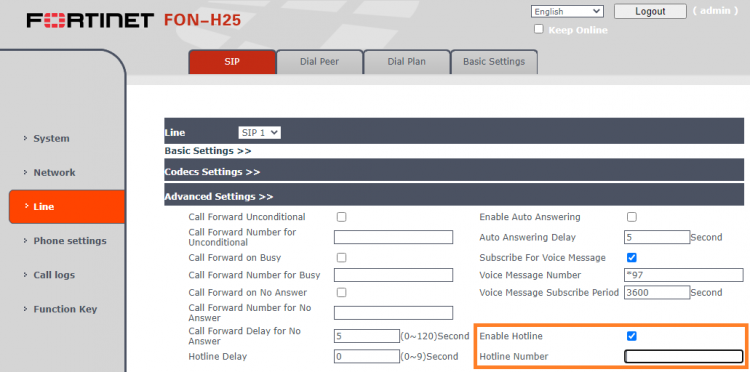The width and height of the screenshot is (750, 372).
Task: Click the Hotline Number input field
Action: (684, 356)
